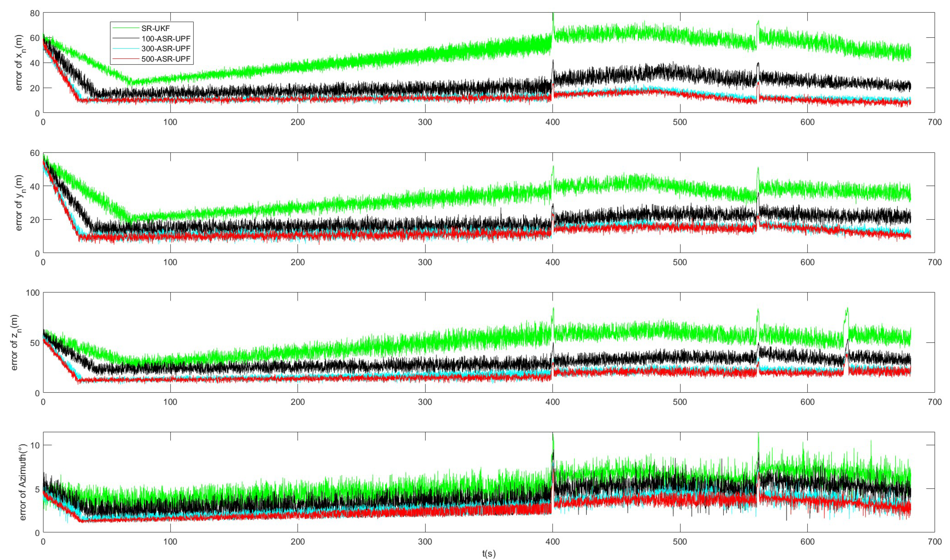This screenshot has height=560, width=950.
Task: Click the 100-ASR-UPF legend label
Action: tap(166, 38)
